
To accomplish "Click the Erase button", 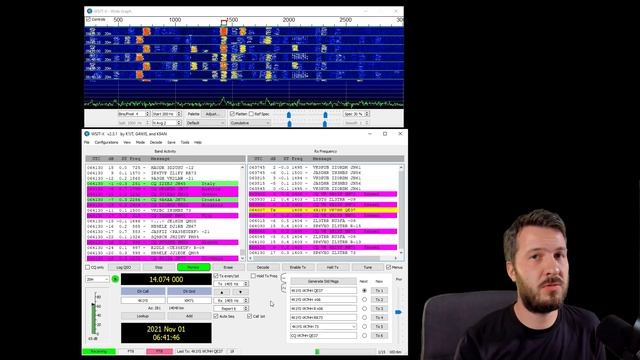I will (x=228, y=267).
